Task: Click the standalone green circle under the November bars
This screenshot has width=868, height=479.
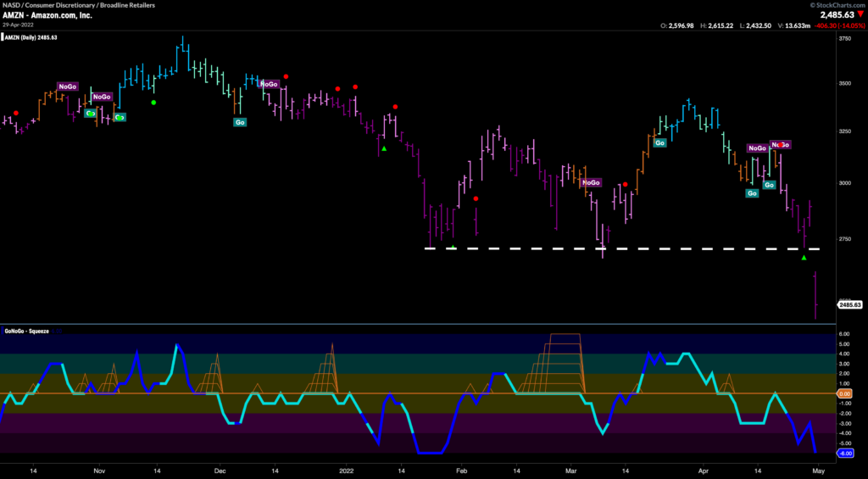Action: (x=154, y=103)
